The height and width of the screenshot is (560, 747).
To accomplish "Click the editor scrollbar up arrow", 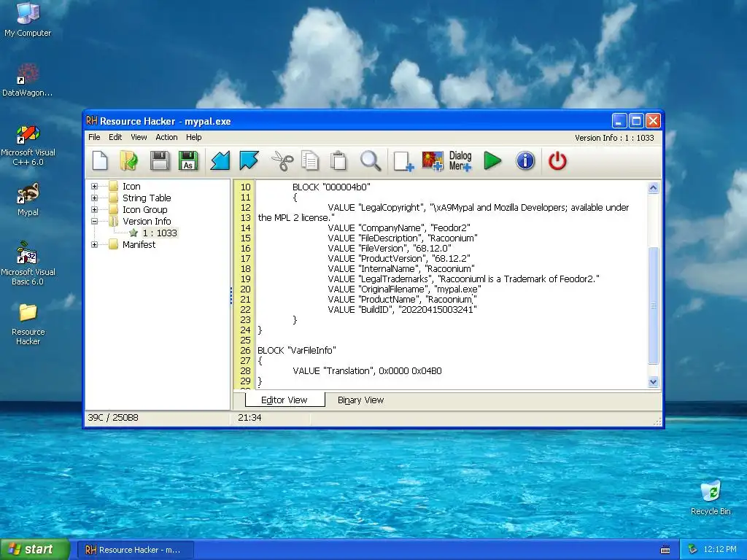I will click(653, 187).
